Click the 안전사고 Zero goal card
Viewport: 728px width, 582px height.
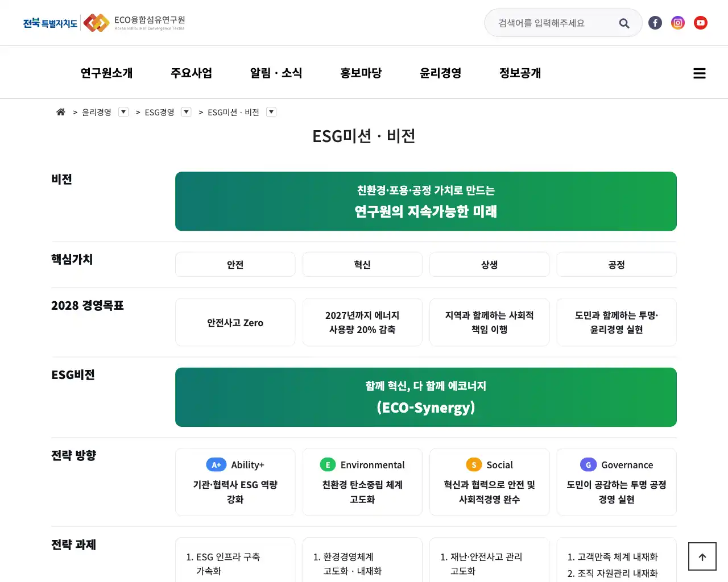click(x=235, y=322)
